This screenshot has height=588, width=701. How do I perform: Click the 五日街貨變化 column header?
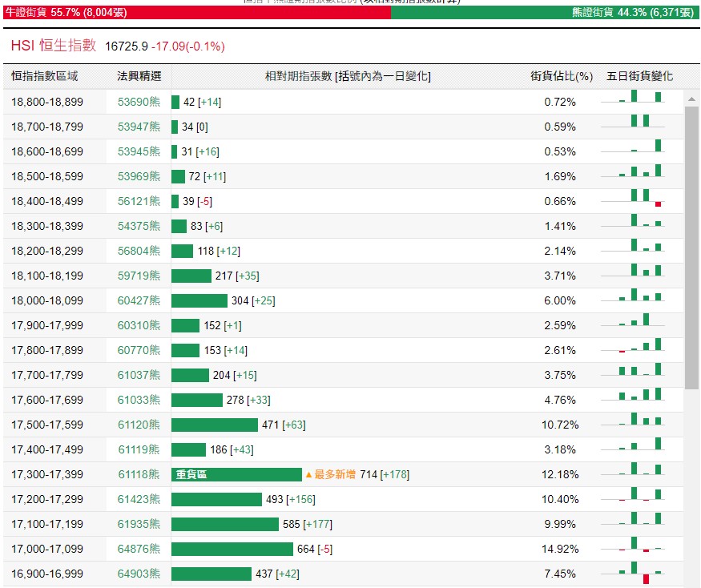(639, 76)
